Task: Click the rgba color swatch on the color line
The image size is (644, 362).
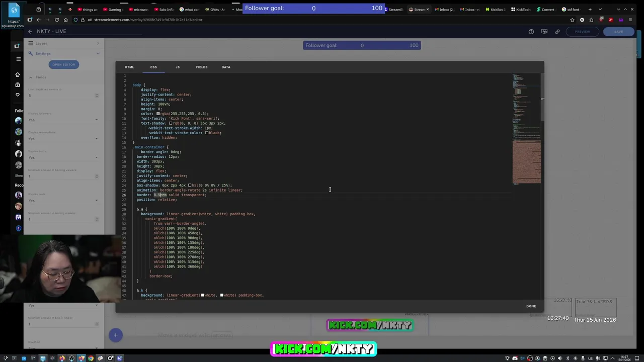Action: click(158, 114)
